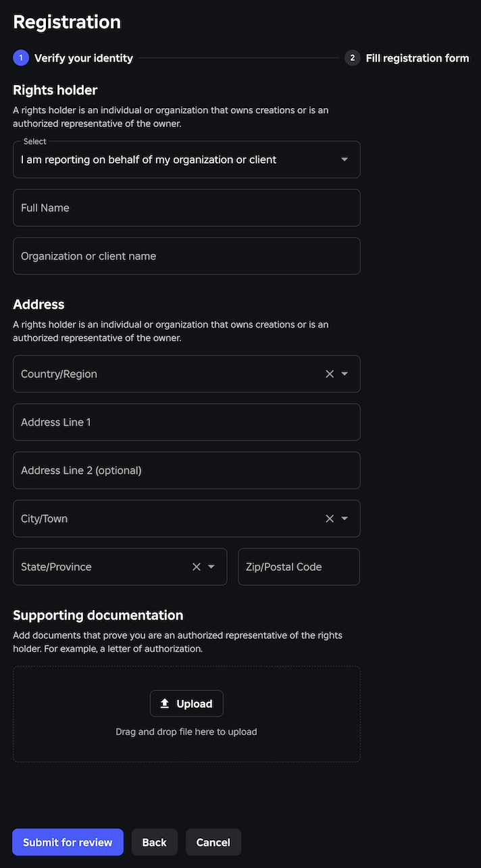The image size is (481, 868).
Task: Open the rights holder Select dropdown
Action: coord(186,159)
